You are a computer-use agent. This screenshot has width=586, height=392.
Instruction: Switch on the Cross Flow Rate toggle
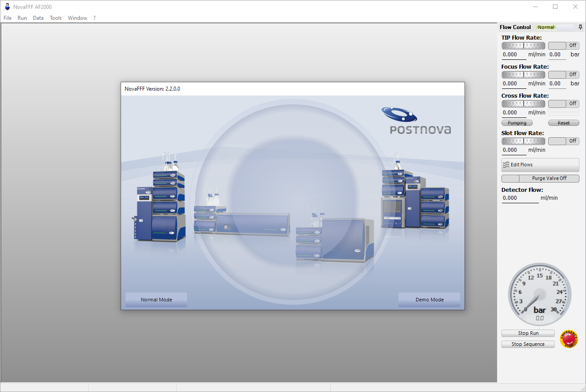click(564, 104)
